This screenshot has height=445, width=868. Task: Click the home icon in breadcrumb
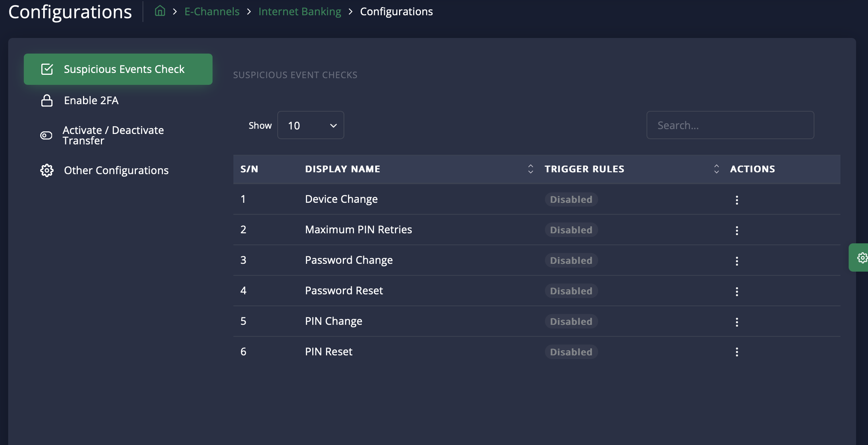(160, 11)
